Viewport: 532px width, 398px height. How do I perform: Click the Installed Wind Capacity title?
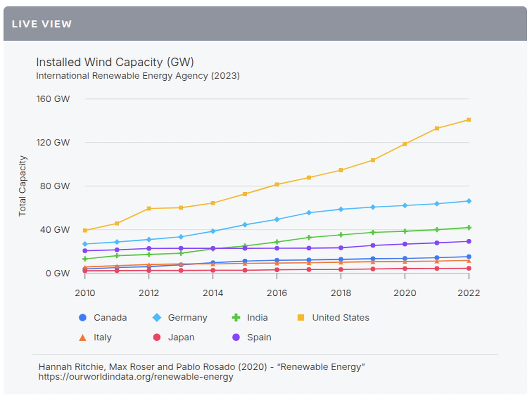coord(115,62)
